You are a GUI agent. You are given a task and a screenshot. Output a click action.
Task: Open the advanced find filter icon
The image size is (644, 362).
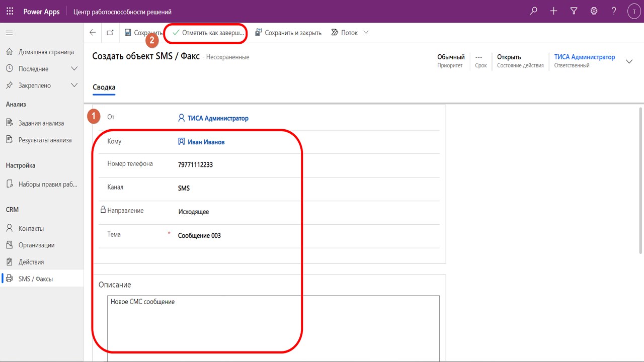click(x=574, y=11)
